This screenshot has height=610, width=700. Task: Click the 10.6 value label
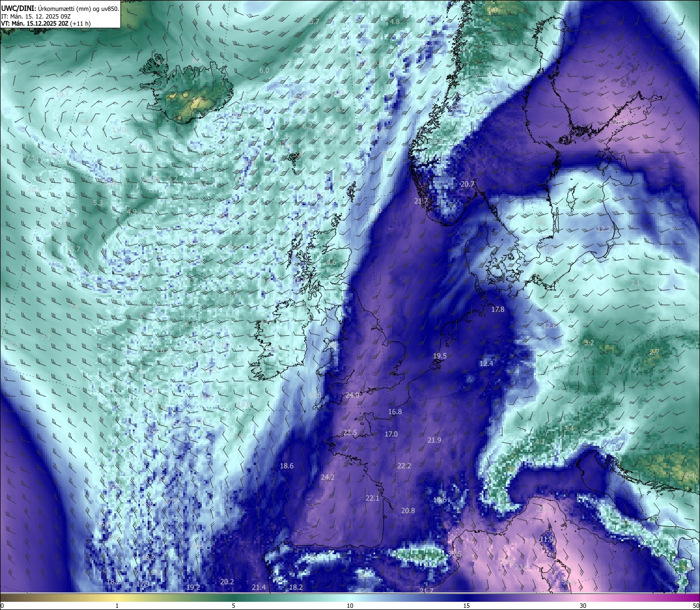[x=440, y=500]
